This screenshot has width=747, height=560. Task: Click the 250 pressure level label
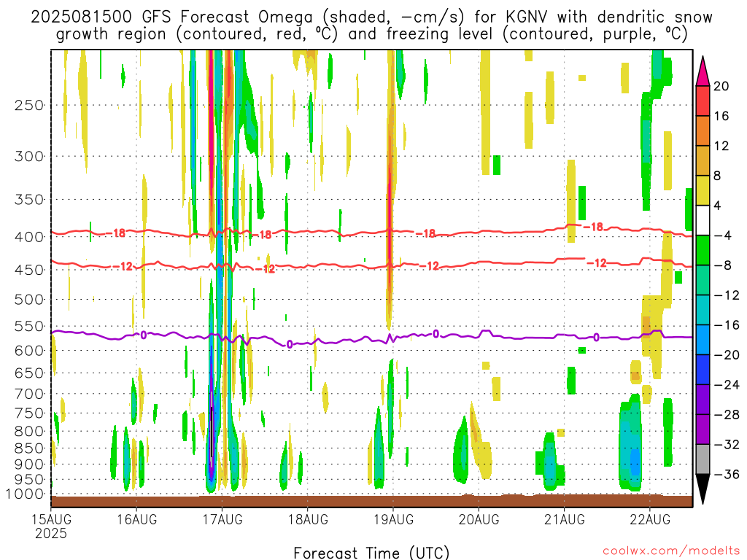pyautogui.click(x=29, y=105)
